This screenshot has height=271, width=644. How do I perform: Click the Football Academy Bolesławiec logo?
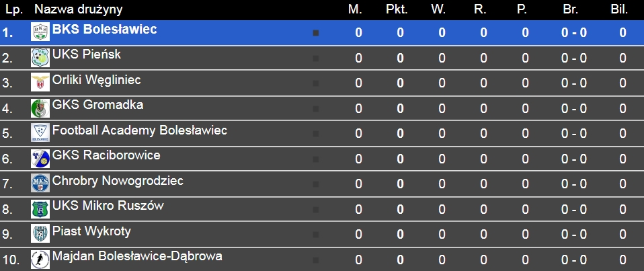click(x=40, y=132)
